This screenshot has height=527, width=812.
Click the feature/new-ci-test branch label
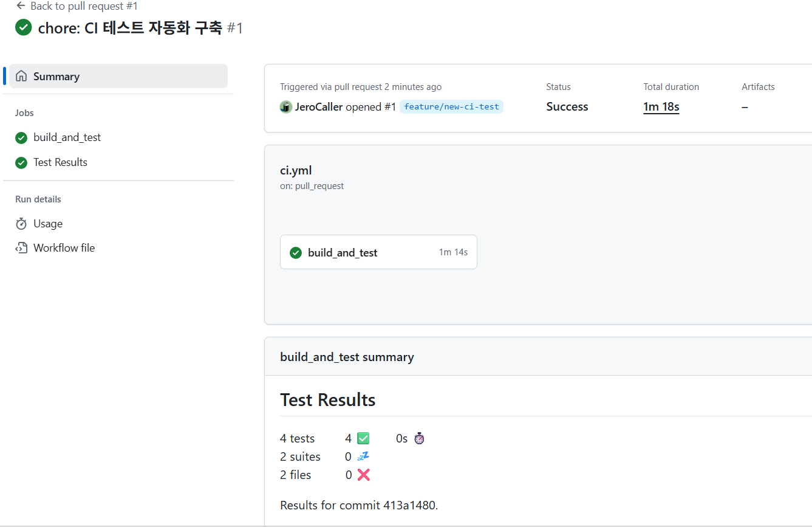[x=451, y=106]
